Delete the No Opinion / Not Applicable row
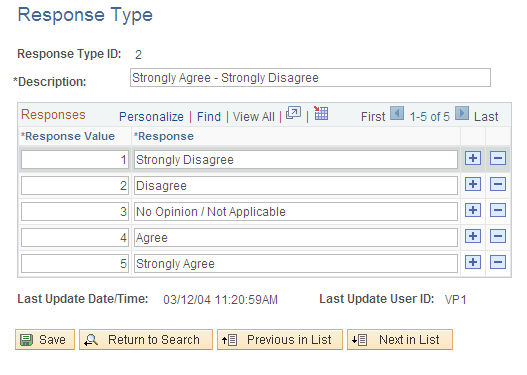The width and height of the screenshot is (527, 375). point(498,210)
